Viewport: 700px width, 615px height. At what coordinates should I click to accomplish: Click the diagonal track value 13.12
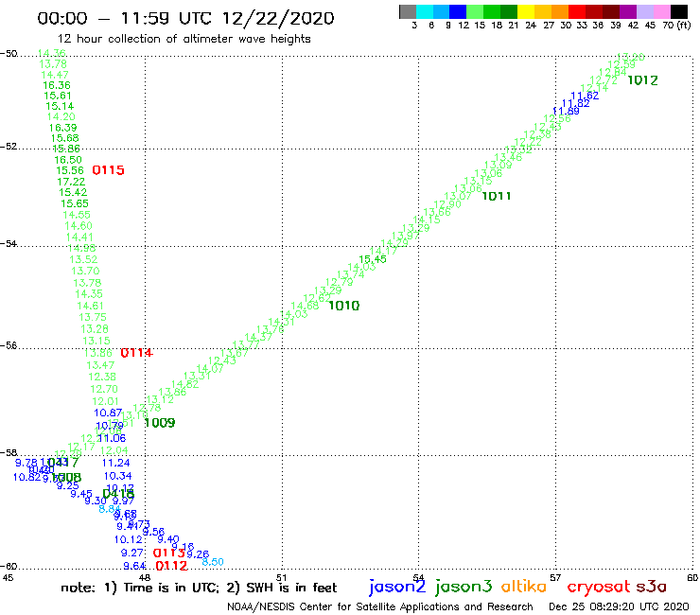pos(160,399)
